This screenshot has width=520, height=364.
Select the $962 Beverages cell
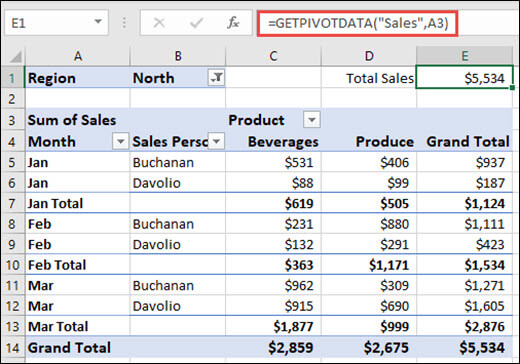273,285
